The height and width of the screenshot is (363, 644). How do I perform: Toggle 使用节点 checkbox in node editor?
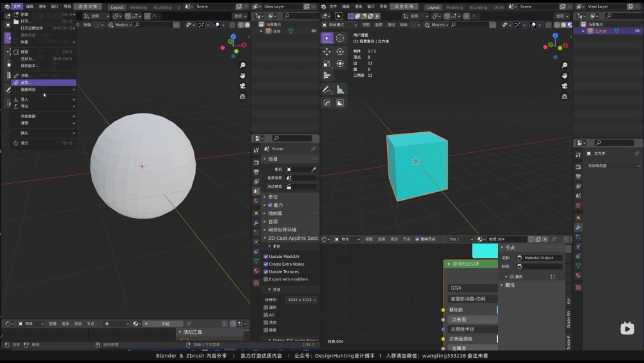(417, 239)
